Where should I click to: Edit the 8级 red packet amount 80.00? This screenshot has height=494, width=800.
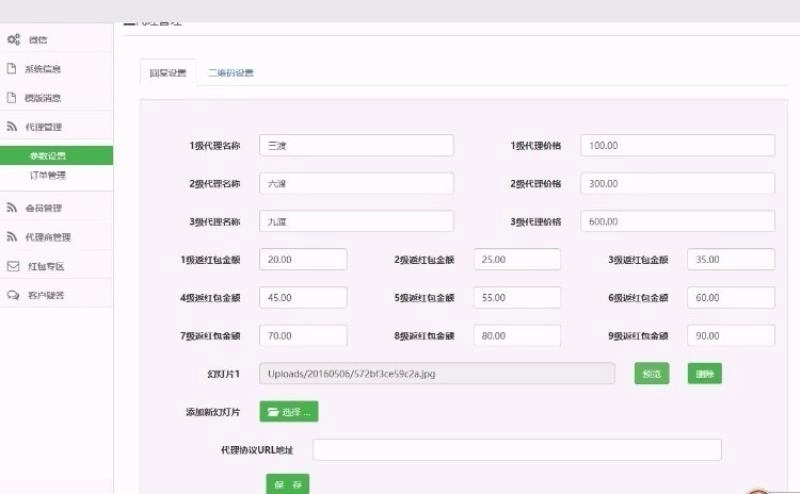(x=517, y=336)
